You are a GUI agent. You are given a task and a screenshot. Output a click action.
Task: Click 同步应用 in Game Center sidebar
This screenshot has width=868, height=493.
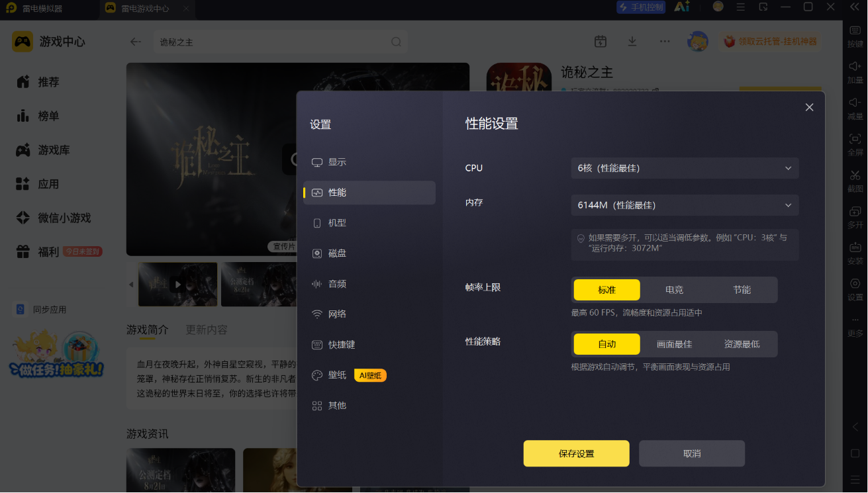(x=41, y=309)
